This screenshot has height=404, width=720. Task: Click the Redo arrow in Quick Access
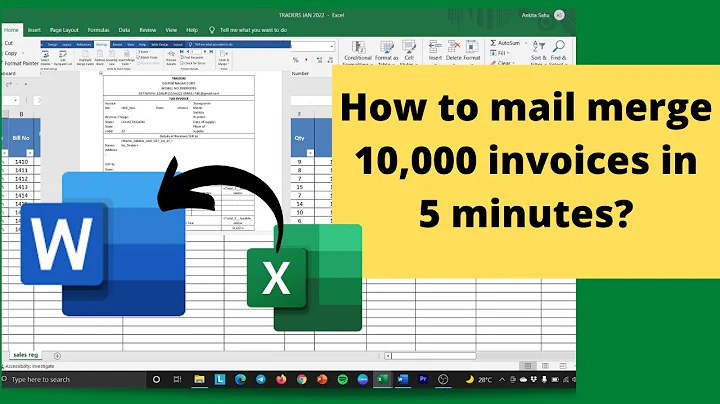point(9,84)
